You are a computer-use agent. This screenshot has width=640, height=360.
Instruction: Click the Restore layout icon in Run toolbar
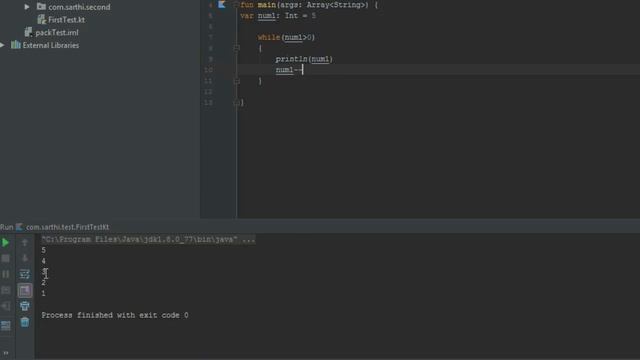[6, 325]
